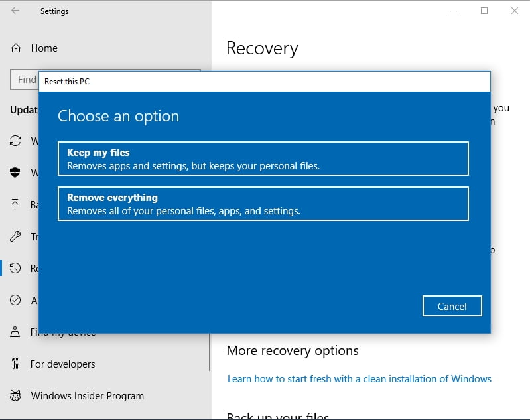Select the Windows Update refresh arrows icon
This screenshot has height=420, width=530.
pos(15,141)
